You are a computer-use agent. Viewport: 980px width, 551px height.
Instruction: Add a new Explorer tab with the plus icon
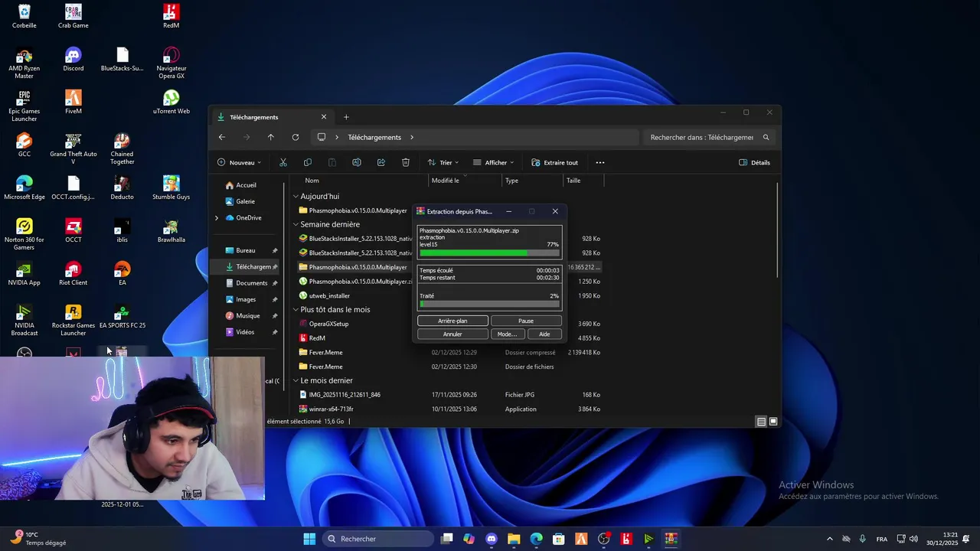(x=346, y=117)
